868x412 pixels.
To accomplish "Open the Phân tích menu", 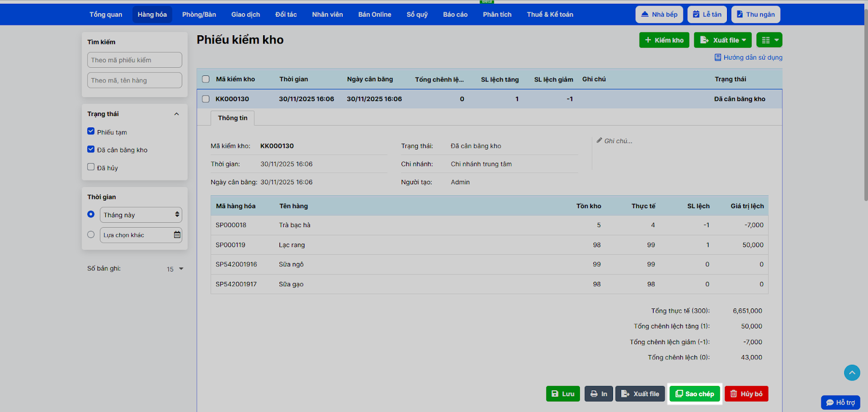I will coord(497,15).
